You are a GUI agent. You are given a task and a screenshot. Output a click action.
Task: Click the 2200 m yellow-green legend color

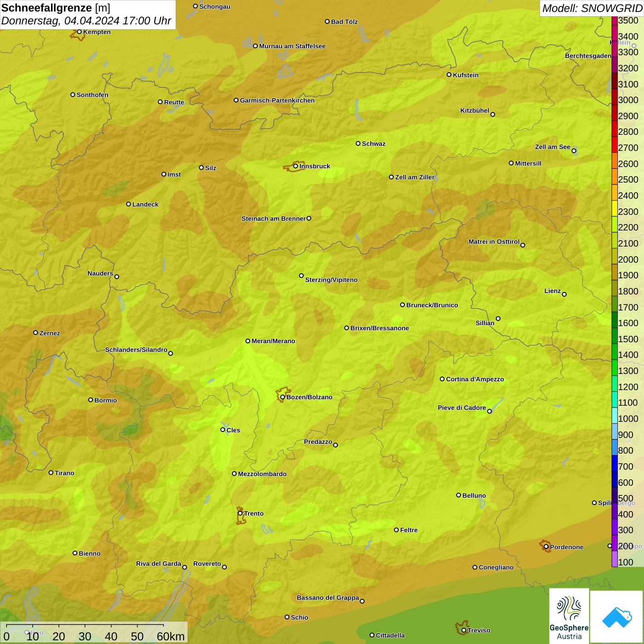[615, 224]
